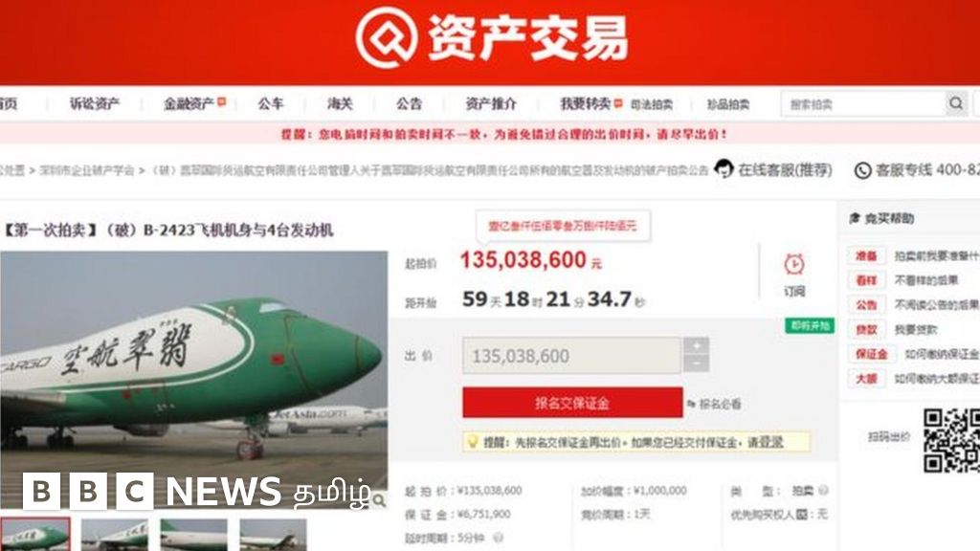This screenshot has height=551, width=980.
Task: Select the fourth aircraft thumbnail
Action: pos(273,535)
